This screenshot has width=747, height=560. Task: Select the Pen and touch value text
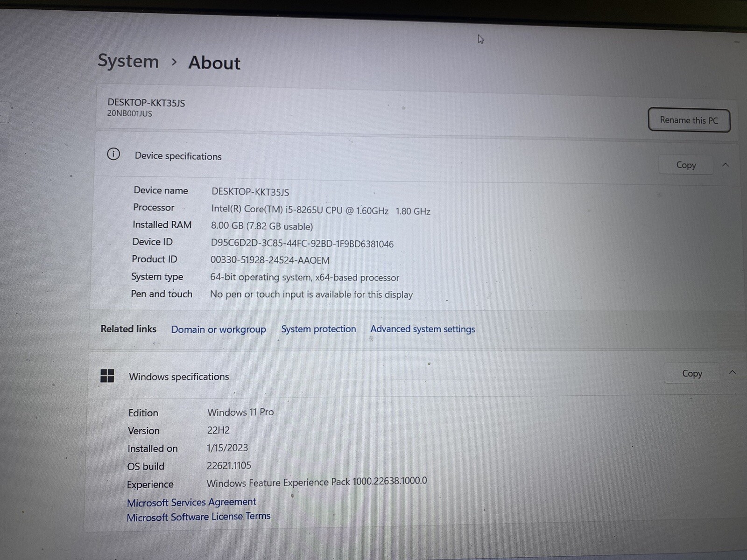coord(311,294)
